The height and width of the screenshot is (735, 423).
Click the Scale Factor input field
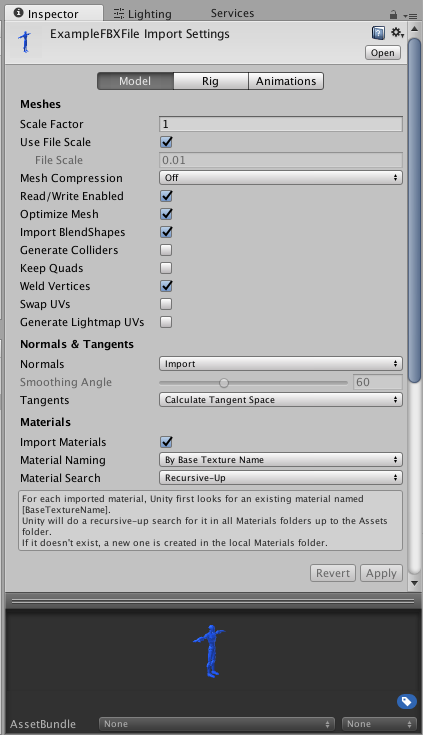coord(280,124)
